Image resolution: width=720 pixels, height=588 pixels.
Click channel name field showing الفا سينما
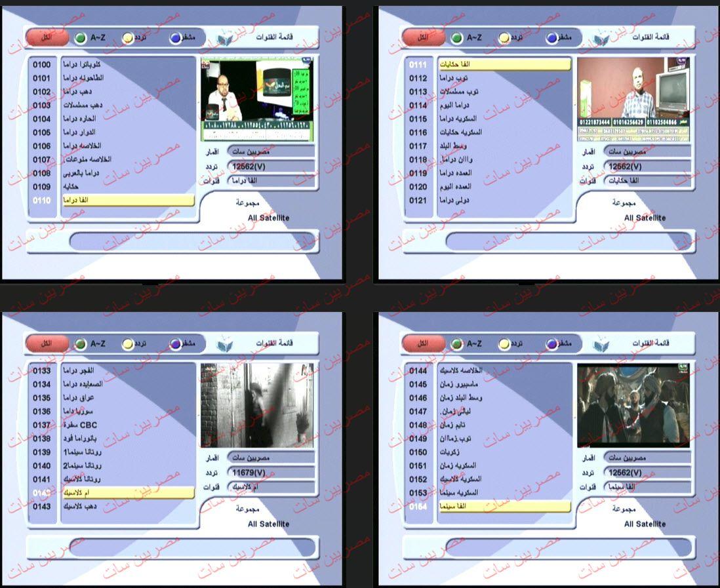click(647, 487)
